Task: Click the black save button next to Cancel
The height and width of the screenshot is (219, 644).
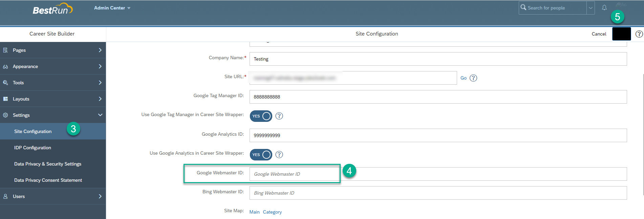Action: 621,34
